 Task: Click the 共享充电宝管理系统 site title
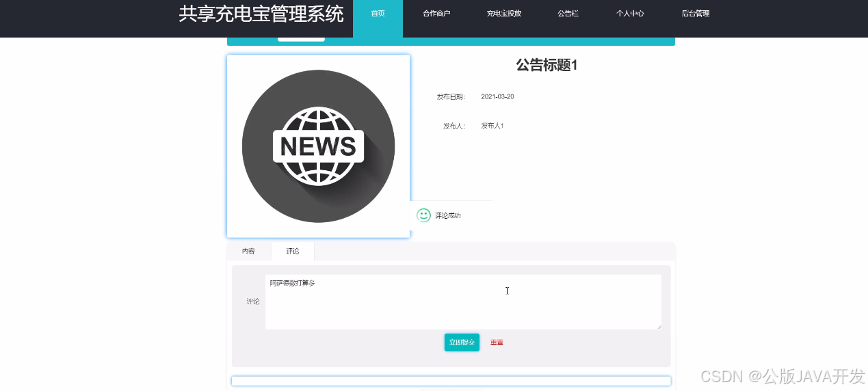pos(261,14)
